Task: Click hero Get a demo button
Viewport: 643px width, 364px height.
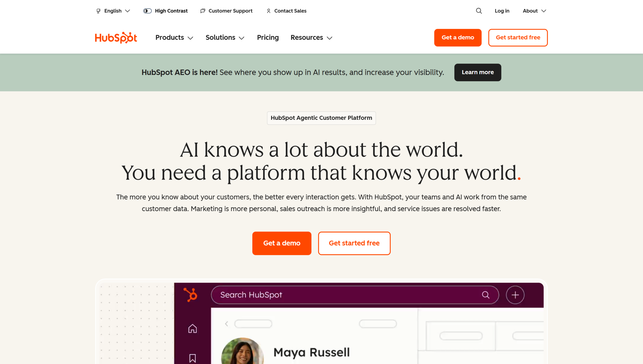Action: pos(282,243)
